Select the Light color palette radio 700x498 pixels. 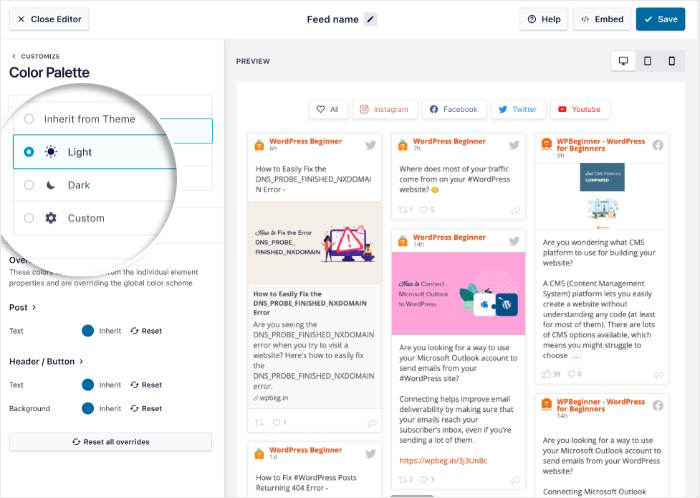pyautogui.click(x=28, y=152)
